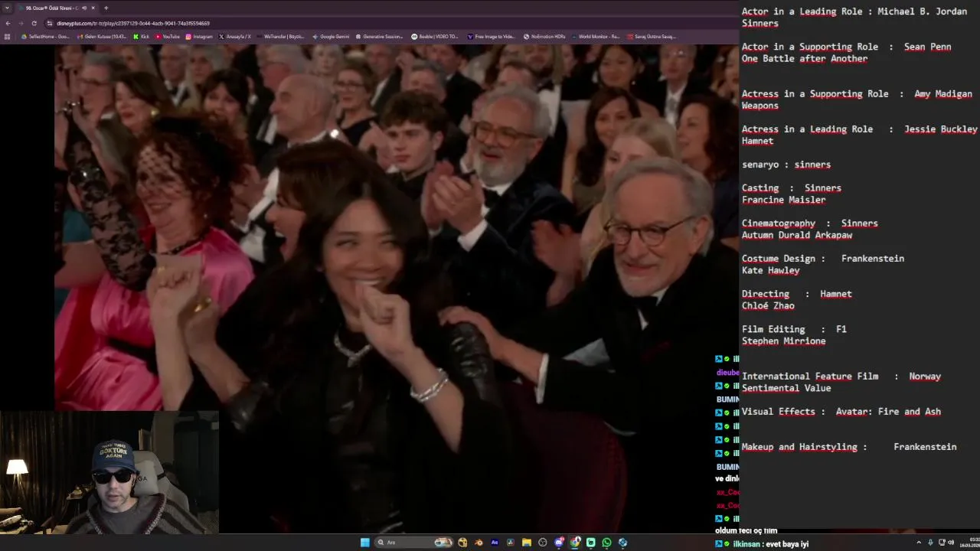The image size is (980, 551).
Task: Reload the Disney Plus page
Action: coord(34,23)
